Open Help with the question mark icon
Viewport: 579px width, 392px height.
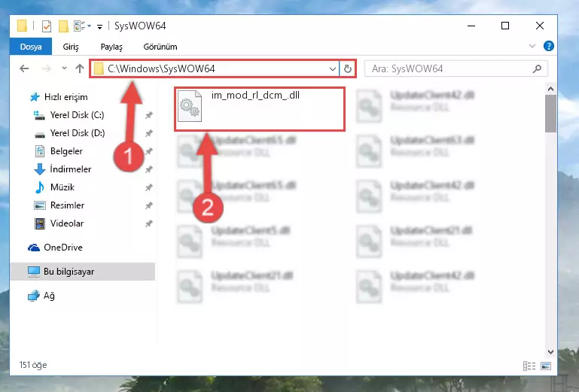(548, 46)
